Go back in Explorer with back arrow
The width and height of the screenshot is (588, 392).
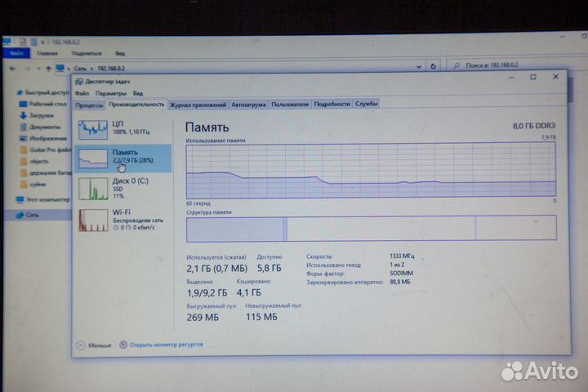[12, 69]
